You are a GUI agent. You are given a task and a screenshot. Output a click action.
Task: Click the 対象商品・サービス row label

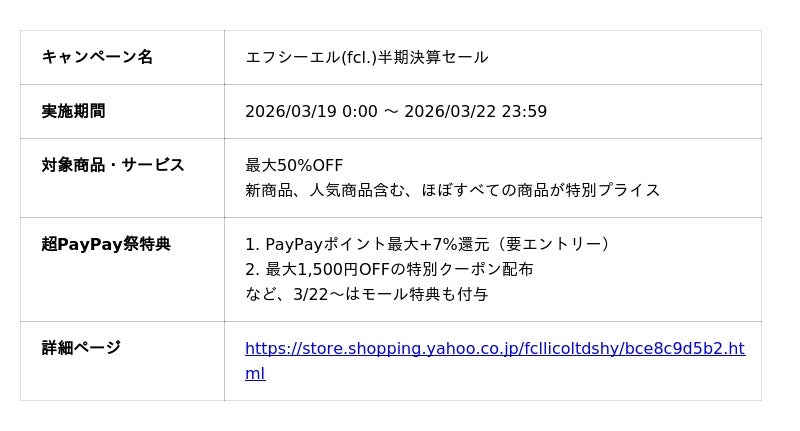(113, 165)
